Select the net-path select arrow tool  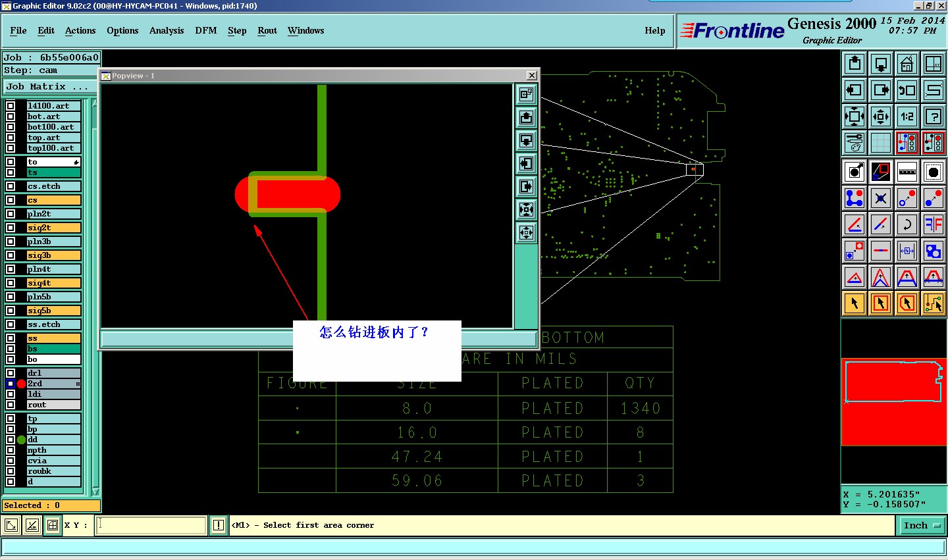coord(934,303)
